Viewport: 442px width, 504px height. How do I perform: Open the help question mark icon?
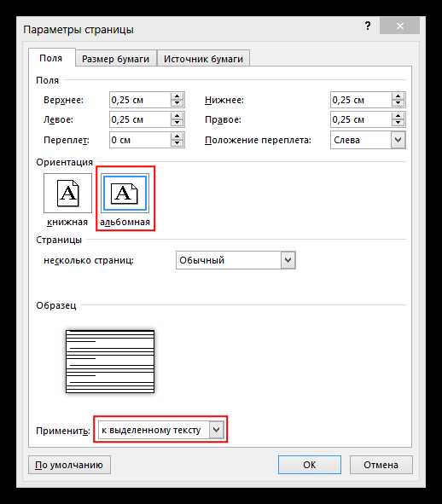pos(368,26)
